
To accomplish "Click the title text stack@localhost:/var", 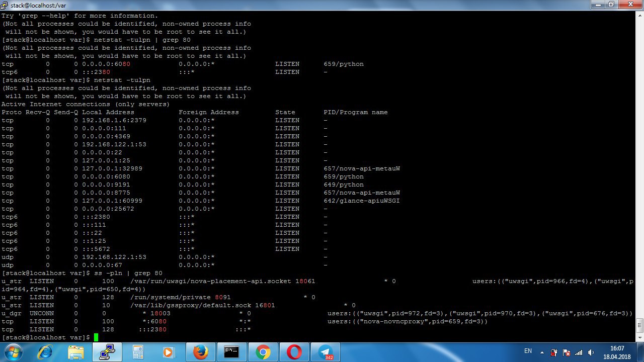I will pyautogui.click(x=38, y=5).
